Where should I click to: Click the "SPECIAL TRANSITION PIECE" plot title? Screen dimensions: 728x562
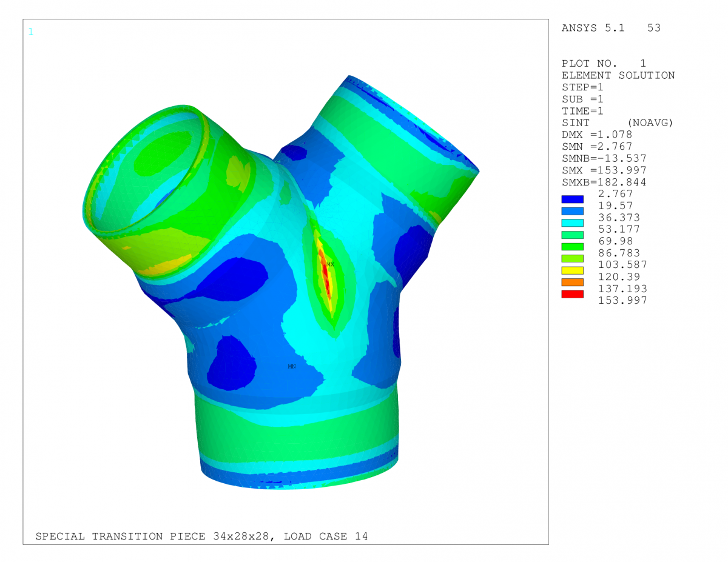click(121, 536)
